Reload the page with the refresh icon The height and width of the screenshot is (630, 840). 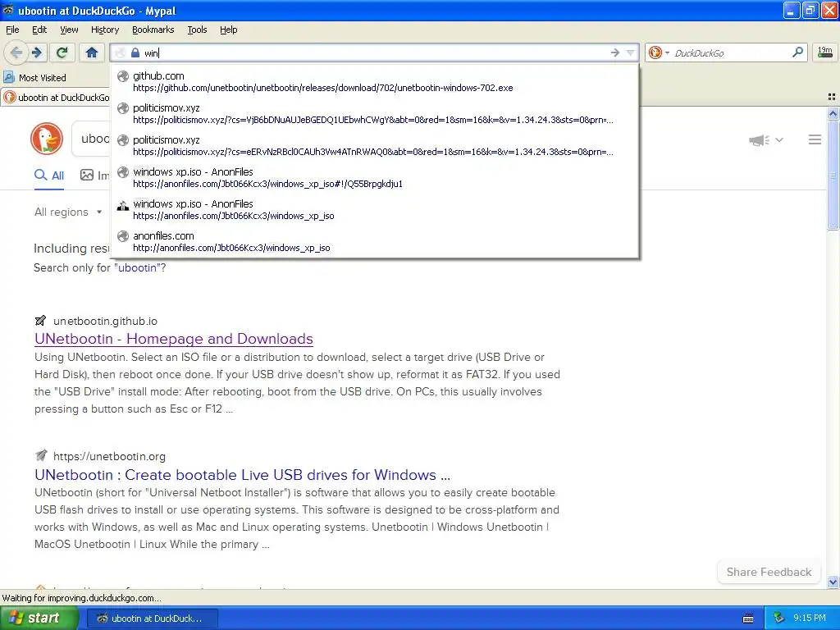pos(62,52)
